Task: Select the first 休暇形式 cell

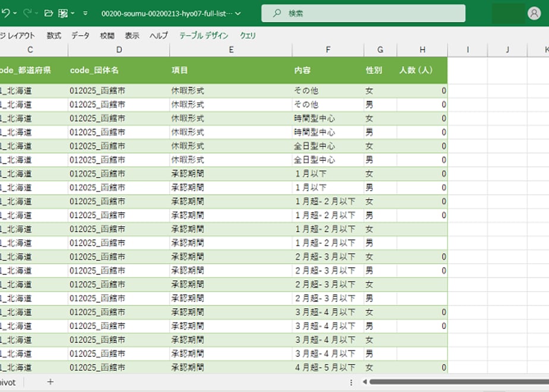Action: (x=231, y=91)
